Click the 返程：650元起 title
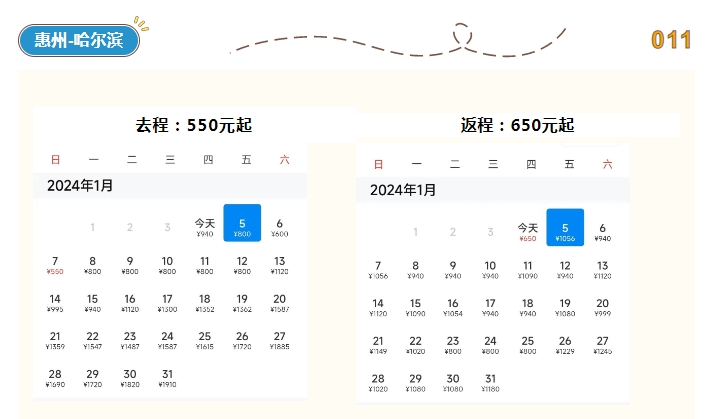 click(x=517, y=125)
